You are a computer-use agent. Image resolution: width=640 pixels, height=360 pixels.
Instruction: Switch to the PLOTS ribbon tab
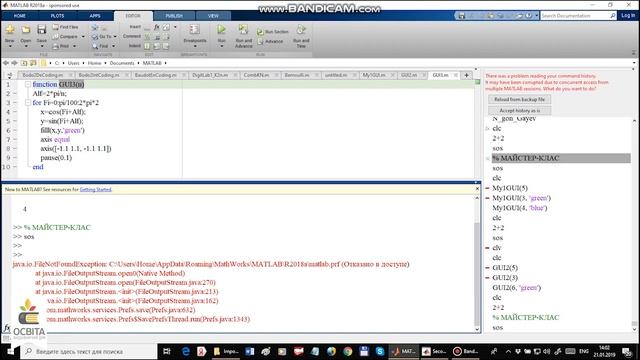coord(57,16)
